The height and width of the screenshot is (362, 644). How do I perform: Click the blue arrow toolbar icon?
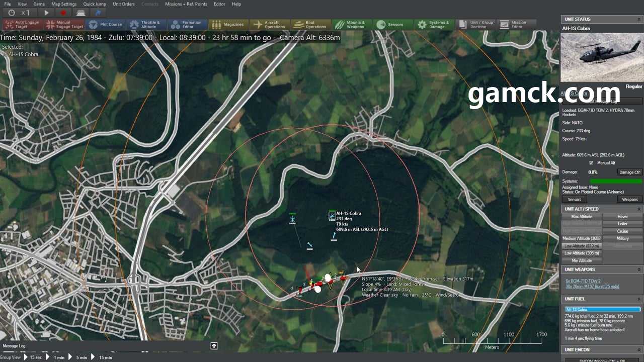point(98,13)
